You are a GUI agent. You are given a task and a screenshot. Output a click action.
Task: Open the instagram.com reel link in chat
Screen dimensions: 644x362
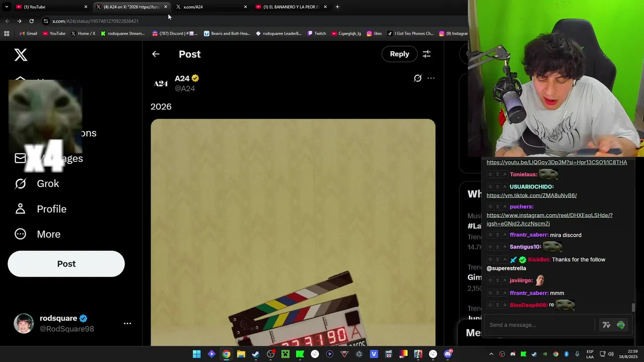(x=549, y=219)
